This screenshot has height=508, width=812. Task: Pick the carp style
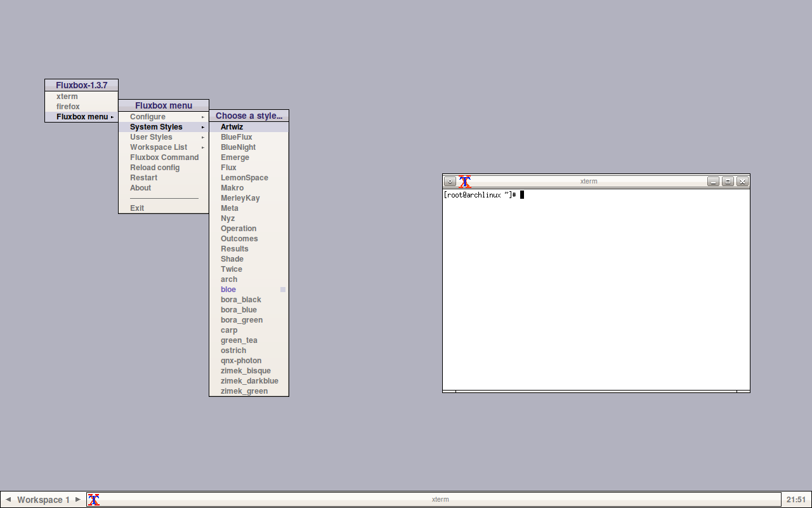click(x=249, y=330)
